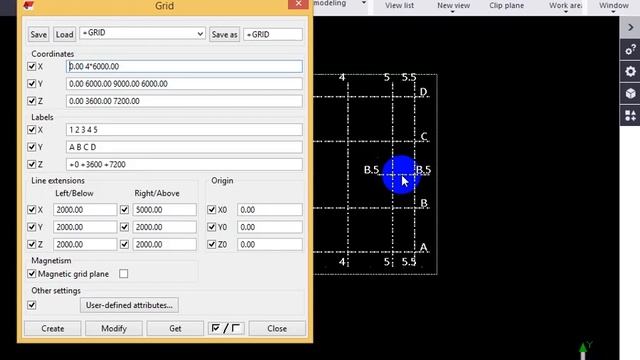Image resolution: width=640 pixels, height=360 pixels.
Task: Click the Create button
Action: 53,329
